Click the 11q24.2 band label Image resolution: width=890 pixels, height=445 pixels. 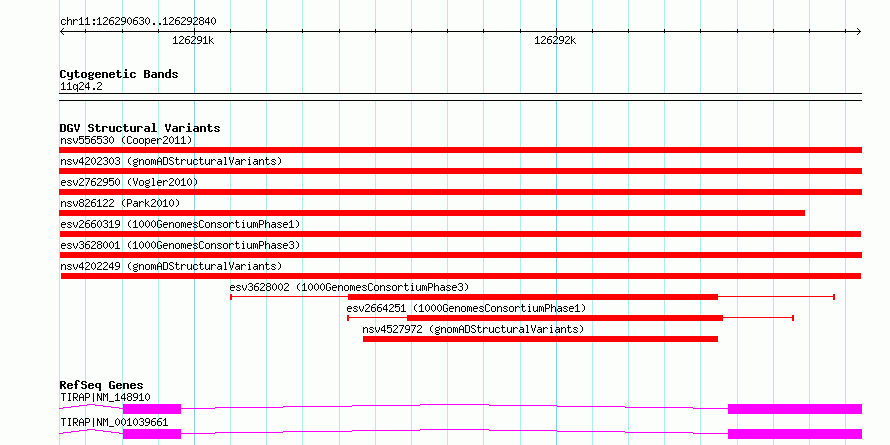coord(81,87)
